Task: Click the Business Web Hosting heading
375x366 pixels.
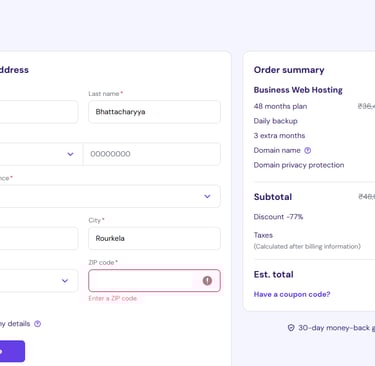Action: click(x=298, y=90)
